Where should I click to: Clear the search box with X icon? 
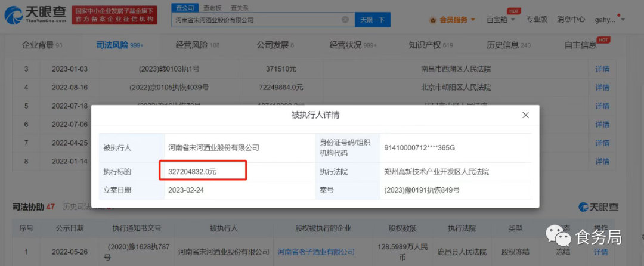[x=345, y=19]
